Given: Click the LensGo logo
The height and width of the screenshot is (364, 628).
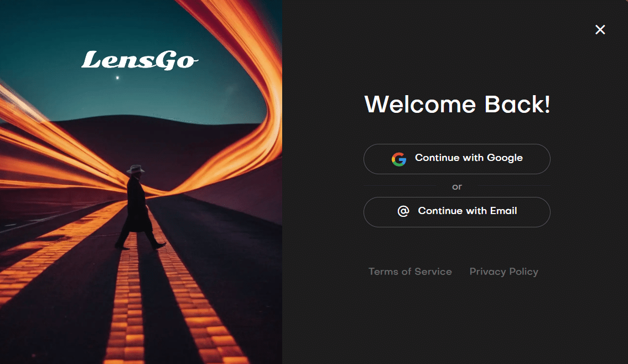Looking at the screenshot, I should 140,60.
